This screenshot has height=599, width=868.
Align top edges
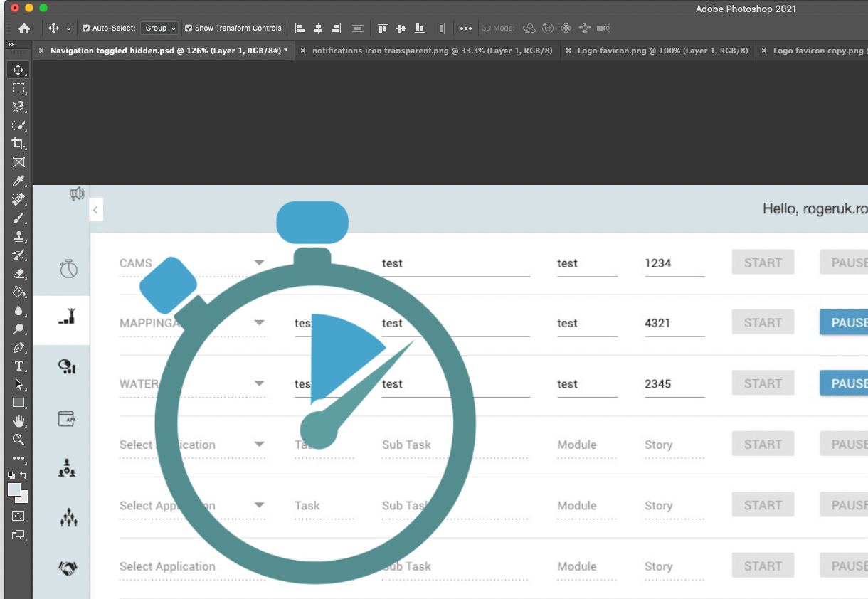pos(383,28)
